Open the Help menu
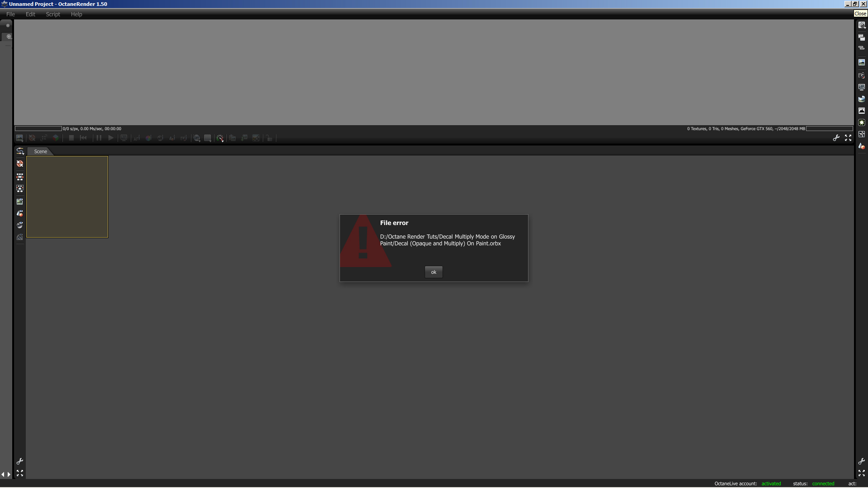The height and width of the screenshot is (488, 868). click(76, 14)
